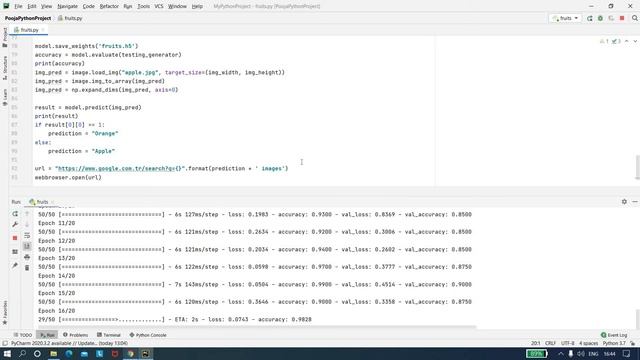640x360 pixels.
Task: Open the Structure side tool window
Action: click(5, 68)
